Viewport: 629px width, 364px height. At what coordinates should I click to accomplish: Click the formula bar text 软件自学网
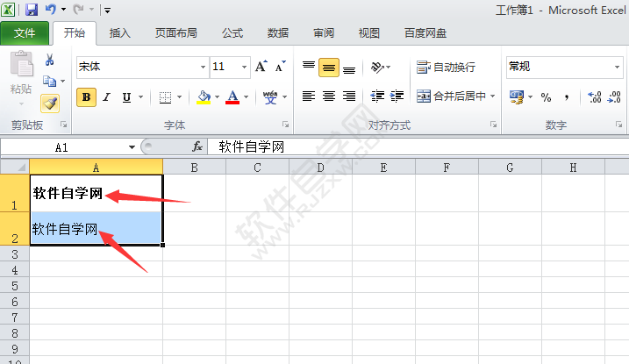click(x=252, y=147)
